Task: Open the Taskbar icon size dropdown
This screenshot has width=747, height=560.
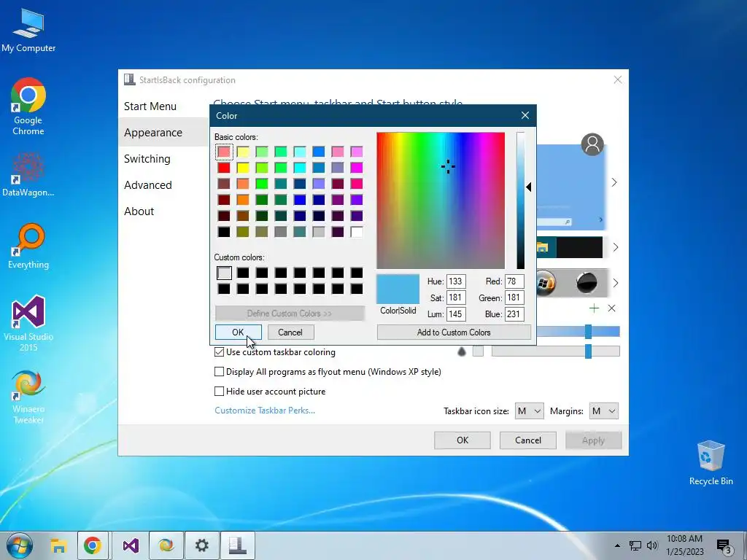Action: [529, 411]
